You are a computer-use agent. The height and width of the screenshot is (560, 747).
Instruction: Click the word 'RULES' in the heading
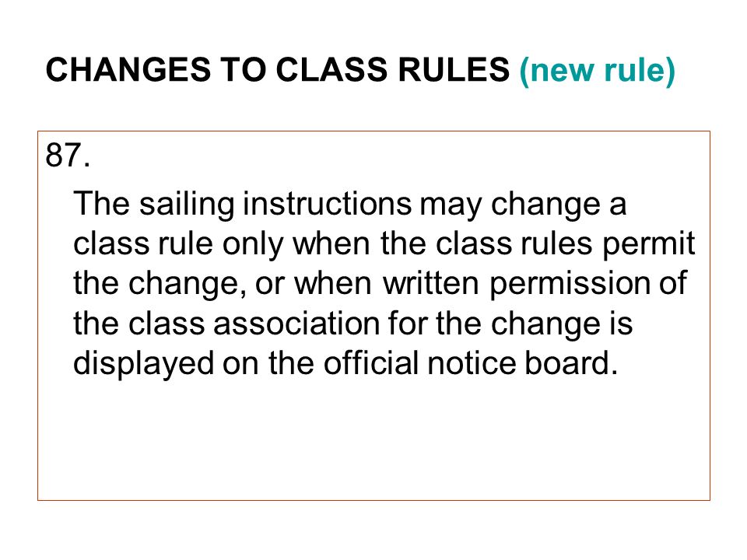(454, 69)
